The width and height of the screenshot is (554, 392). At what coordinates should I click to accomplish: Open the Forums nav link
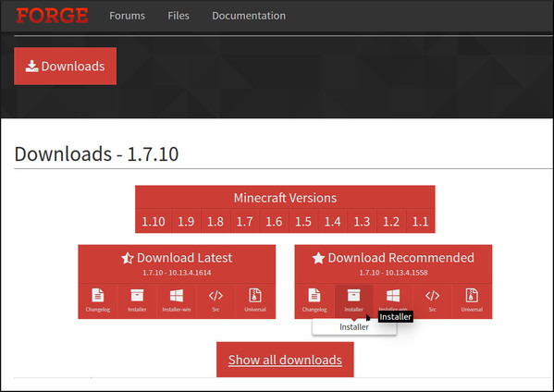click(x=128, y=16)
